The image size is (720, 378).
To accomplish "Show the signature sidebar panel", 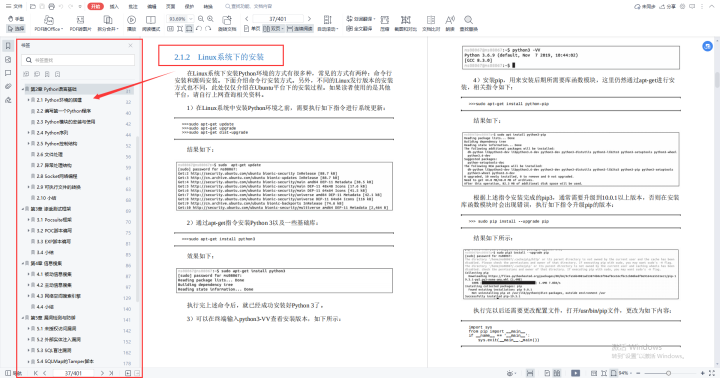I will [8, 100].
